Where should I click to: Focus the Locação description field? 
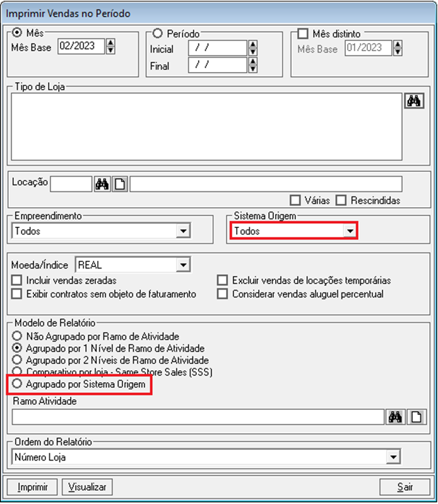click(266, 184)
